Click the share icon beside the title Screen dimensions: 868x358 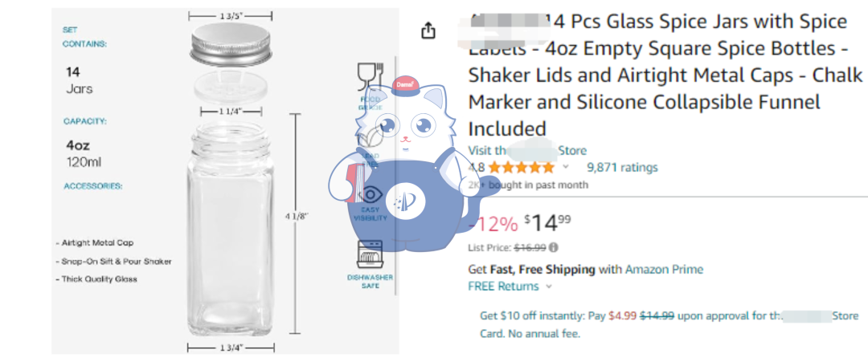[428, 31]
